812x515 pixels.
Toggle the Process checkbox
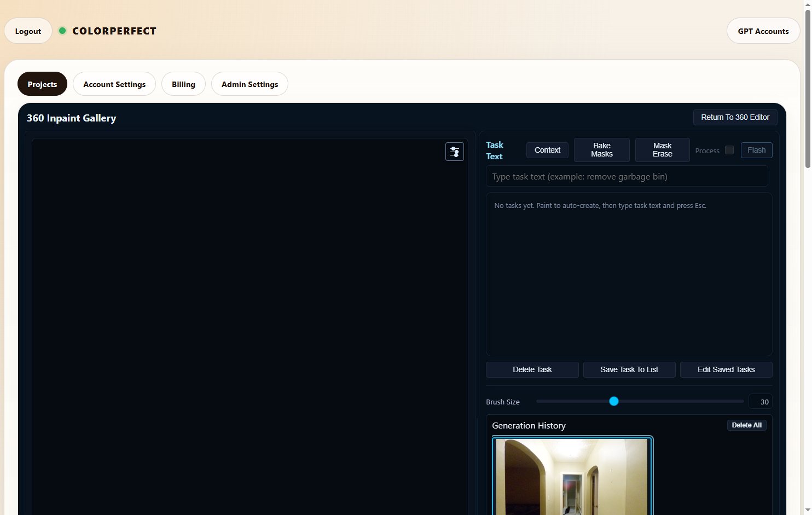[729, 150]
